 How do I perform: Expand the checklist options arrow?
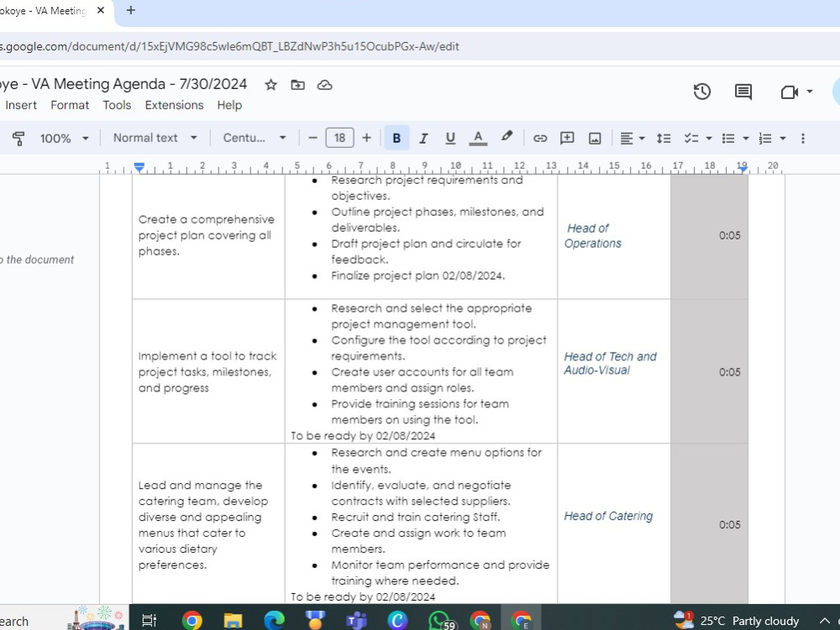[709, 139]
